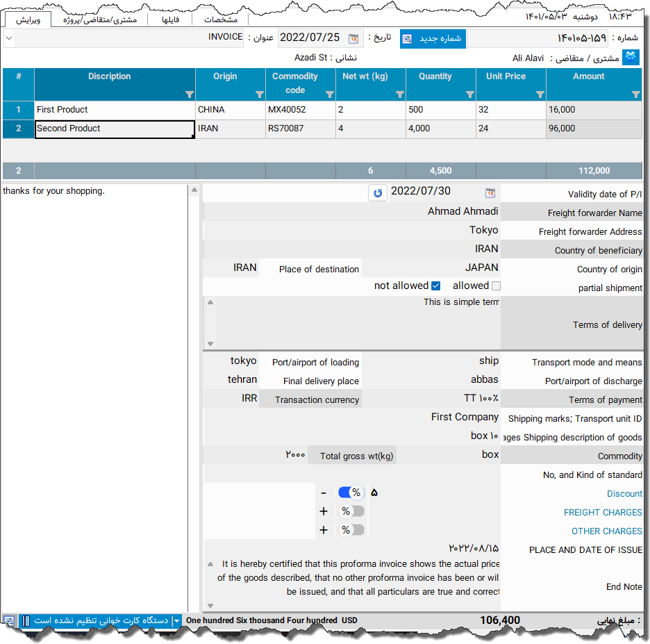Open the dropdown chevron under the ویرایش tab
This screenshot has height=644, width=650.
pyautogui.click(x=8, y=38)
